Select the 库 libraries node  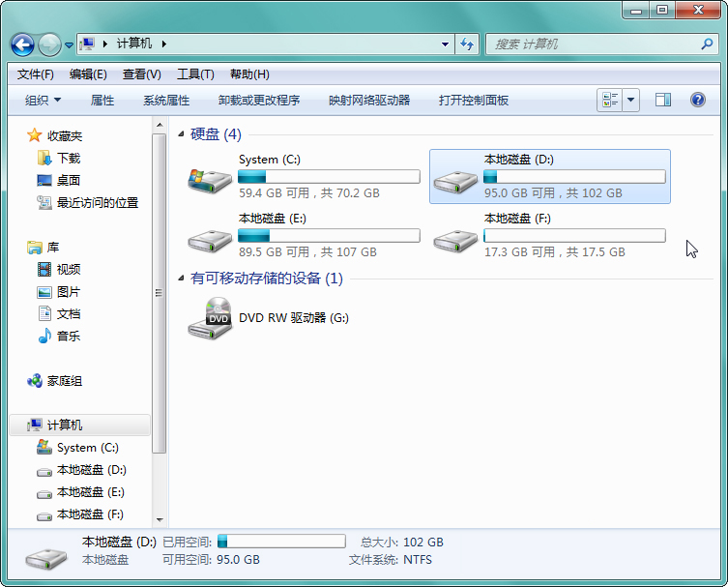pyautogui.click(x=44, y=247)
